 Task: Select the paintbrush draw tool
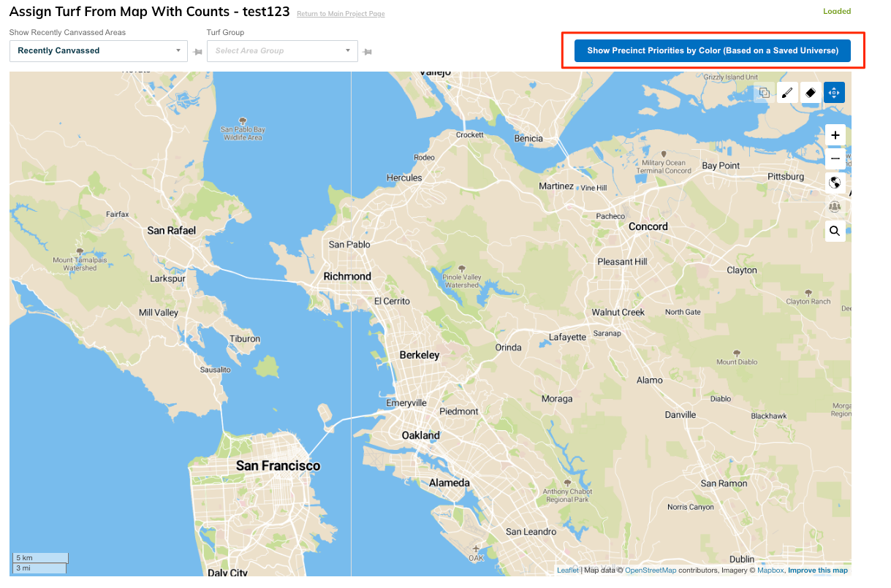coord(787,93)
